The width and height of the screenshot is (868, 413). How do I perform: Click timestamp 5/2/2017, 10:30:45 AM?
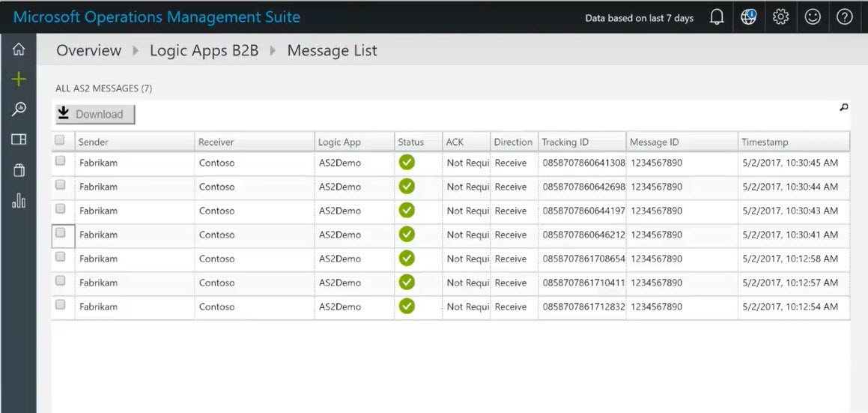[x=790, y=163]
